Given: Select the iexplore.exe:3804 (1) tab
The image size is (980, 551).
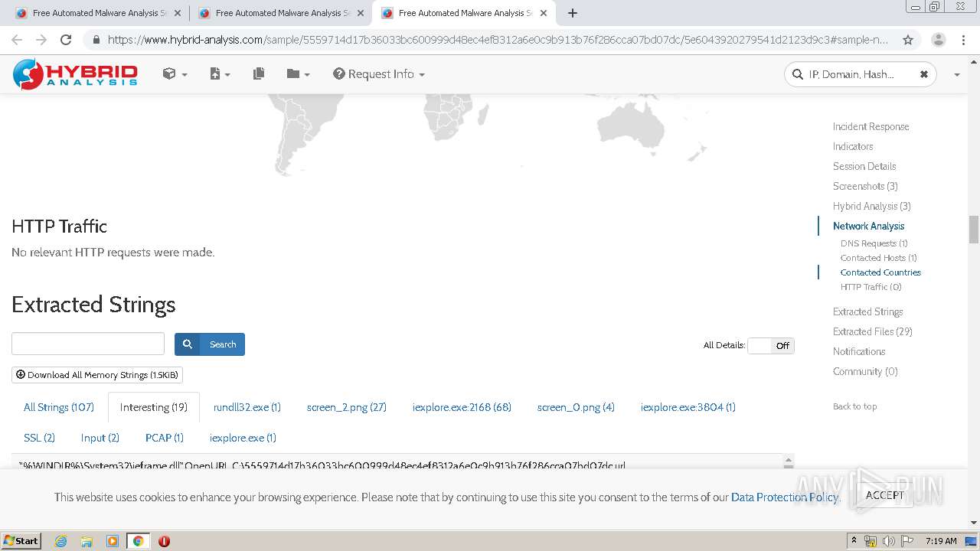Looking at the screenshot, I should tap(688, 407).
